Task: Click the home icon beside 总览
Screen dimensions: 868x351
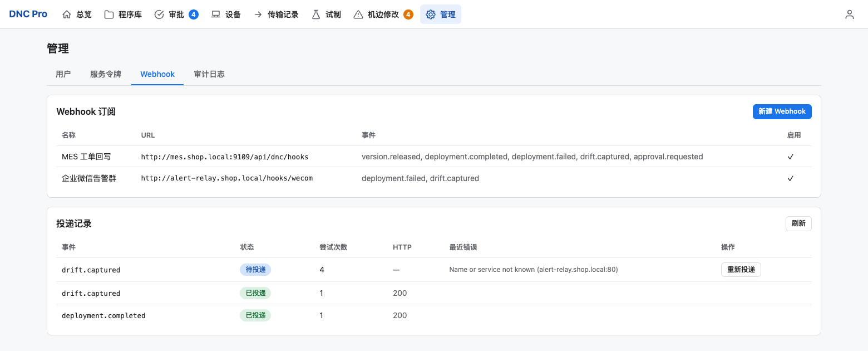Action: [67, 14]
